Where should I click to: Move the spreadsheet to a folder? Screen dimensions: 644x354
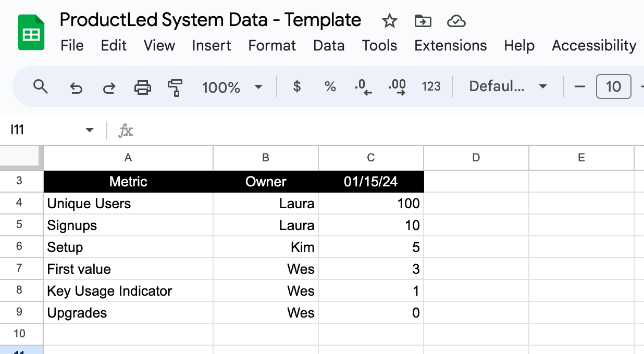coord(423,21)
